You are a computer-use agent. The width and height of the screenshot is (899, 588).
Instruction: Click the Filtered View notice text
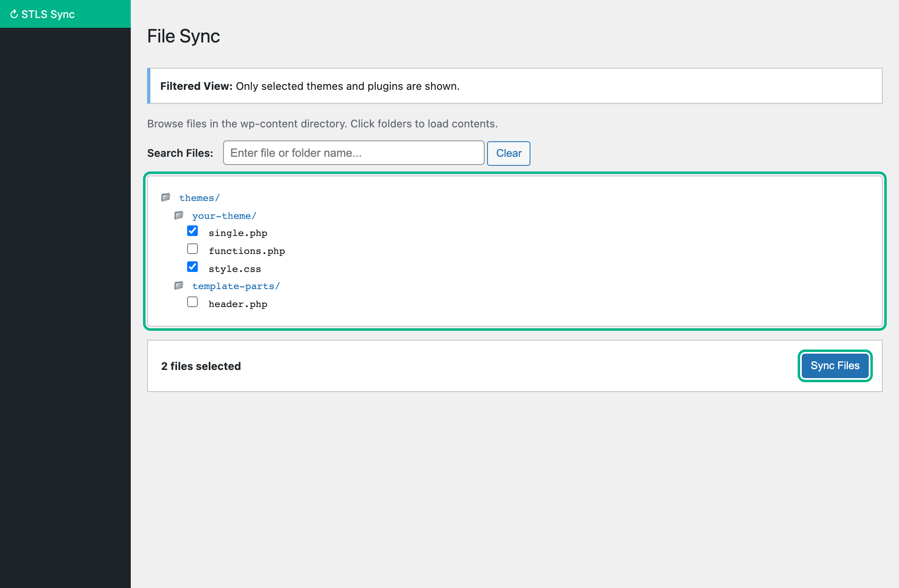point(310,86)
